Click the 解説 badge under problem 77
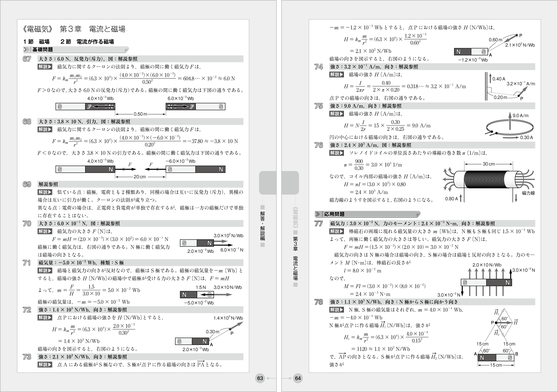 coord(337,232)
